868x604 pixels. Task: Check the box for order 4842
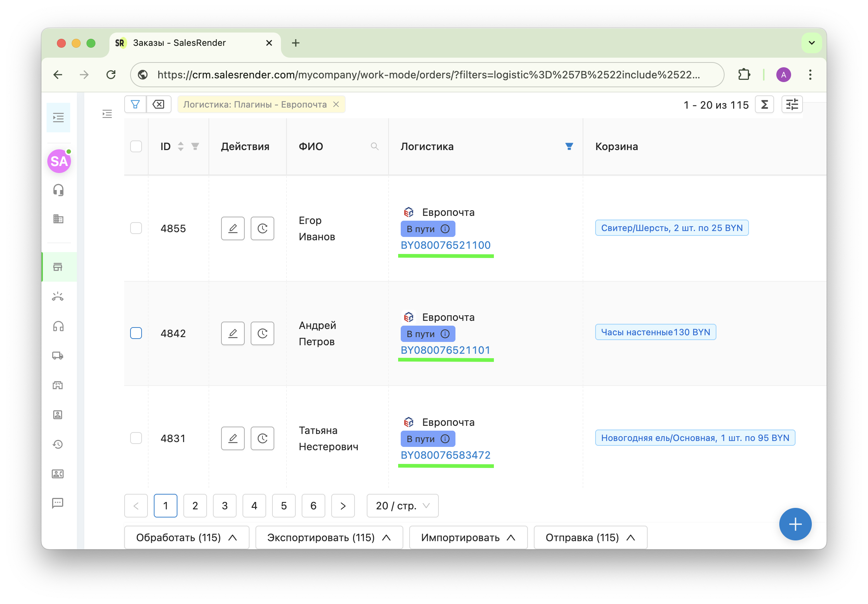click(136, 333)
